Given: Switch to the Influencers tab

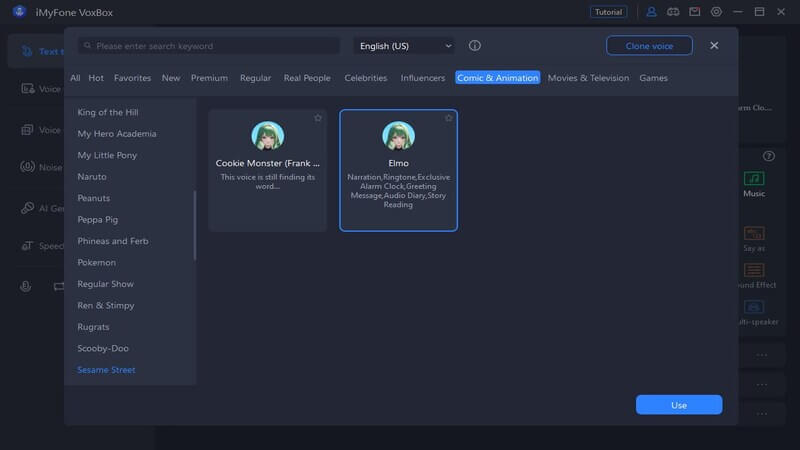Looking at the screenshot, I should pyautogui.click(x=422, y=78).
